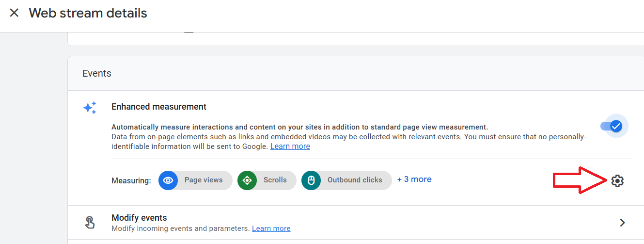Select the Scrolls chip label
Viewport: 644px width, 244px height.
tap(275, 180)
